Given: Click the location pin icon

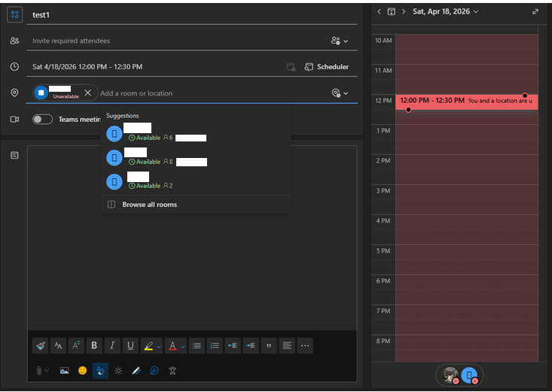Looking at the screenshot, I should point(14,93).
